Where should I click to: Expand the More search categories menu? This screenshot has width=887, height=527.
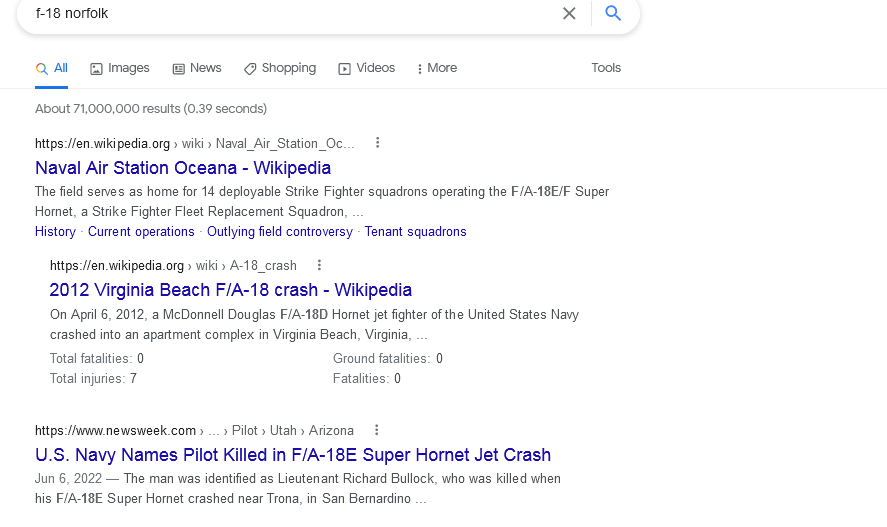437,68
